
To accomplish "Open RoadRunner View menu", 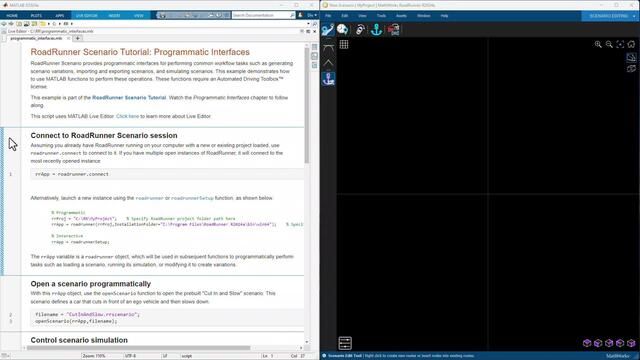I will (x=362, y=16).
